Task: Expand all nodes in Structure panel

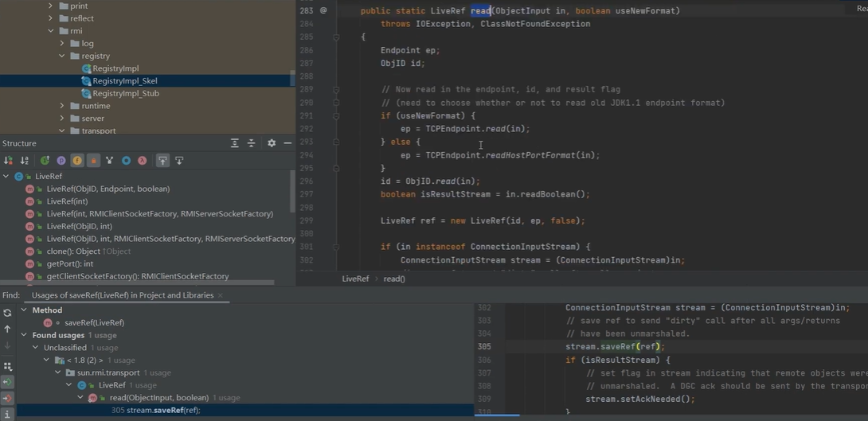Action: (234, 143)
